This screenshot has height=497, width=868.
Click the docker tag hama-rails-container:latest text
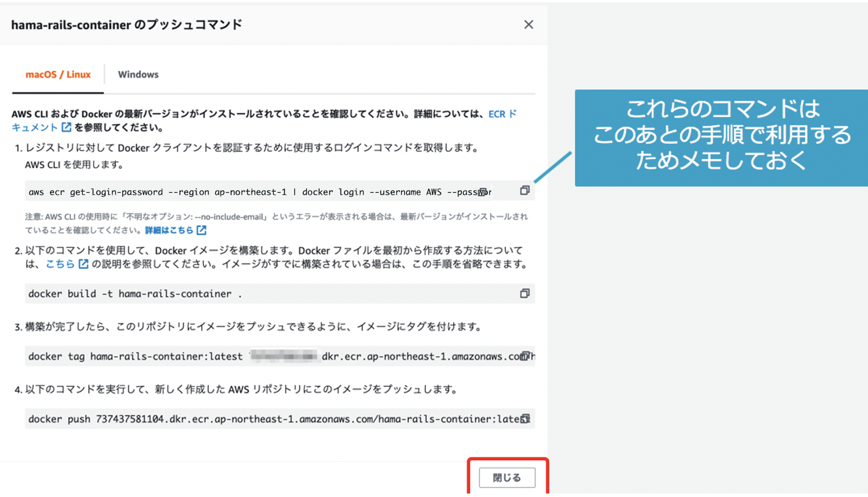pyautogui.click(x=135, y=356)
